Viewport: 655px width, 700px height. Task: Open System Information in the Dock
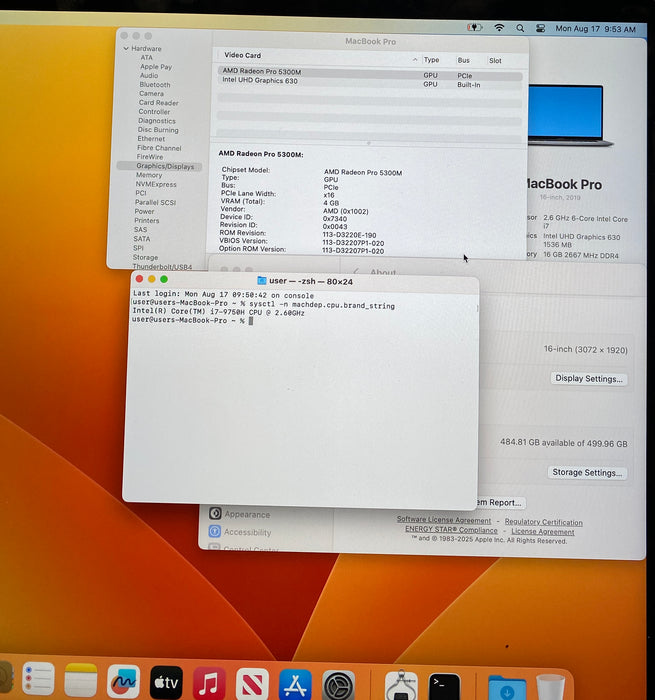[401, 686]
